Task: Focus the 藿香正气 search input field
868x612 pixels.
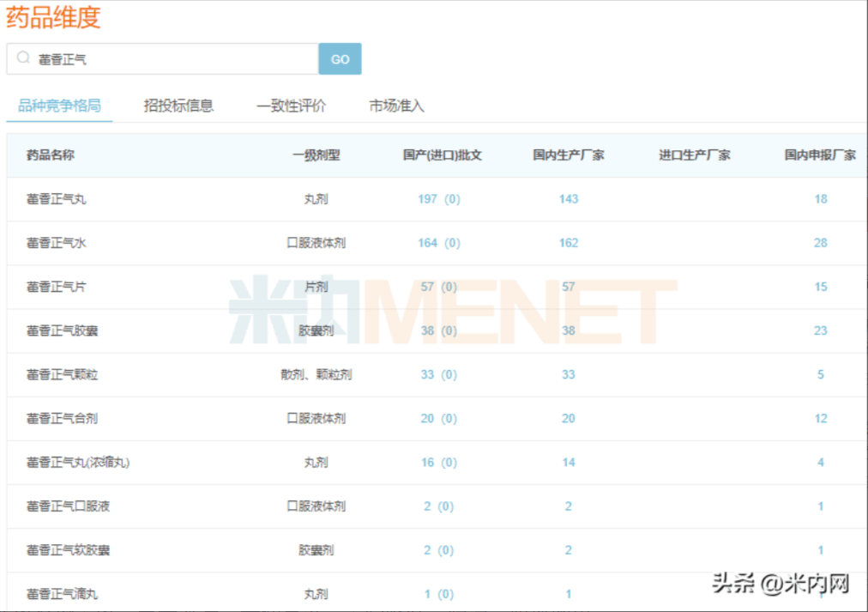Action: click(x=162, y=58)
